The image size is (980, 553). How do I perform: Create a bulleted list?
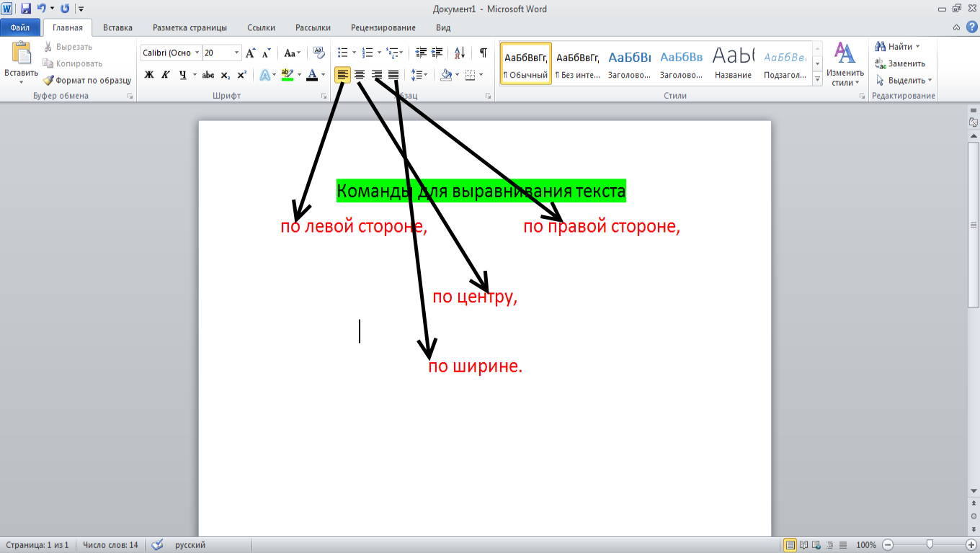click(x=343, y=53)
